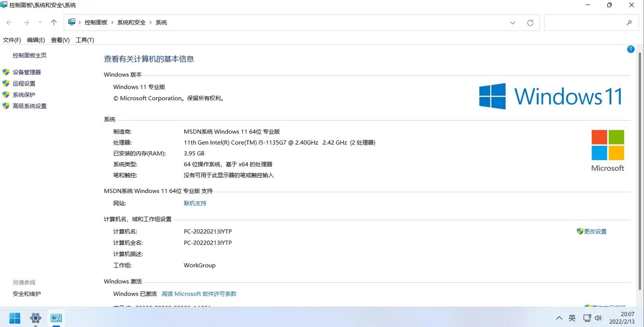Open volume speaker tray icon
Viewport: 644px width, 327px height.
point(598,318)
